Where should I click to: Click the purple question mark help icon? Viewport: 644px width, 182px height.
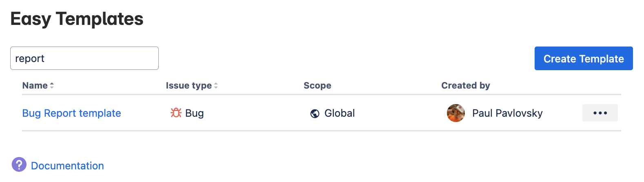tap(19, 165)
